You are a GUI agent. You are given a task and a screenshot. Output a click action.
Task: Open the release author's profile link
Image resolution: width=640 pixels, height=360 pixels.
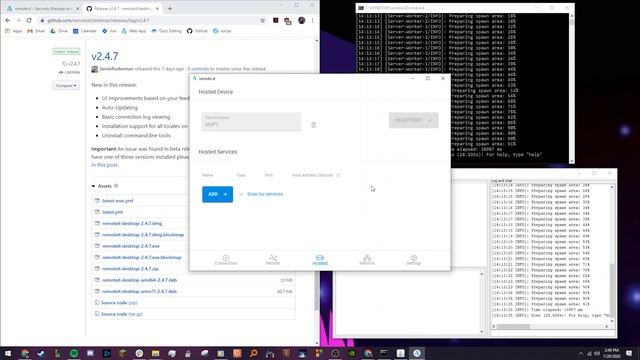point(116,69)
